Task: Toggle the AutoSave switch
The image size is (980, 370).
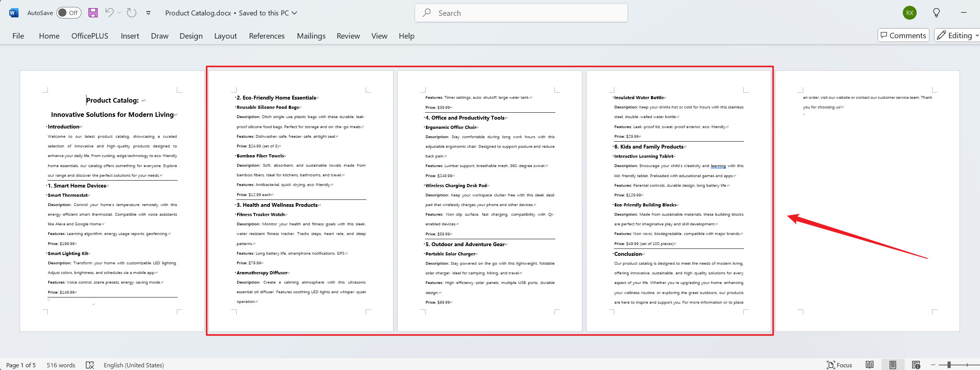Action: (69, 13)
